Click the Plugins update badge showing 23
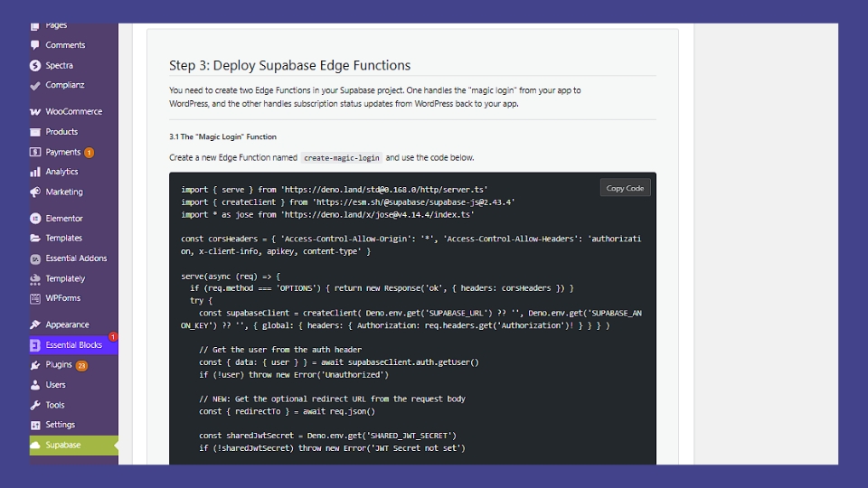The image size is (868, 488). pos(81,366)
